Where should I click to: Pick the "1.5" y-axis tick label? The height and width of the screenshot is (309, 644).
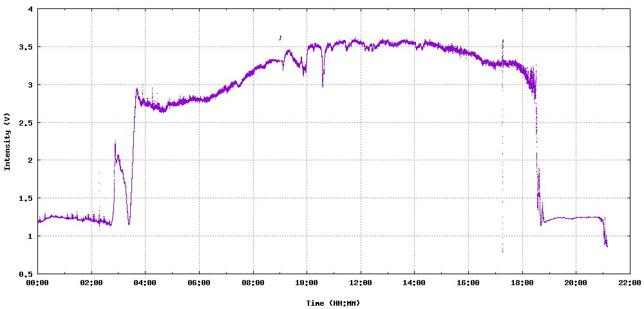pyautogui.click(x=26, y=198)
